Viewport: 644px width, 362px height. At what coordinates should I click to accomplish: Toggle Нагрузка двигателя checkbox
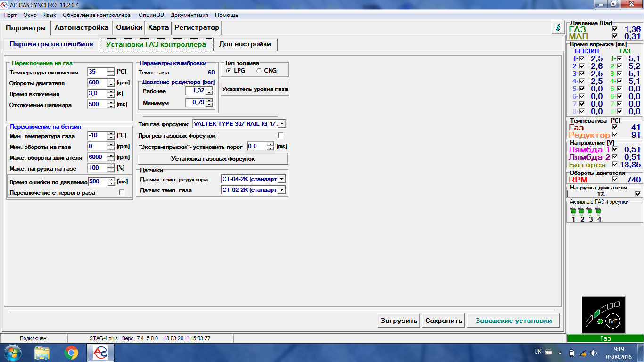[x=638, y=194]
